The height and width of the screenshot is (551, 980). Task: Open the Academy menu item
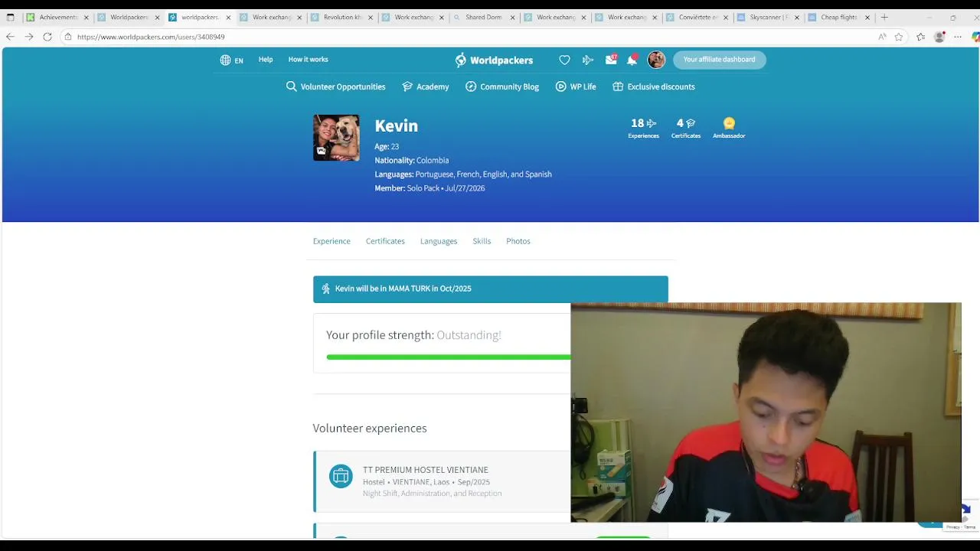(425, 86)
